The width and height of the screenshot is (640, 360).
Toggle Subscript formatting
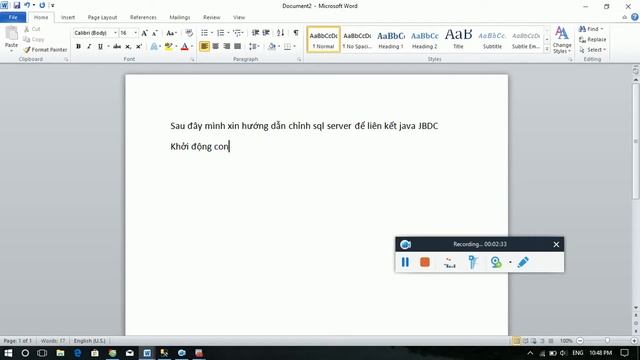128,47
